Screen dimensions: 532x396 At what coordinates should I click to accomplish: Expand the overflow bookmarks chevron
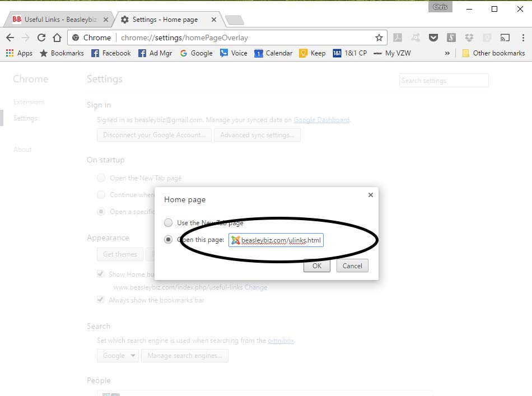click(x=447, y=53)
